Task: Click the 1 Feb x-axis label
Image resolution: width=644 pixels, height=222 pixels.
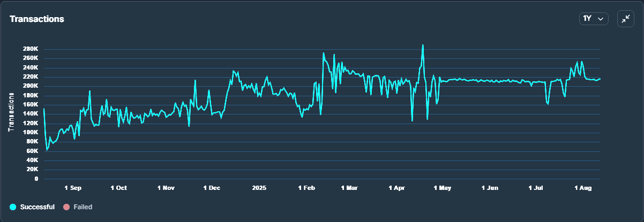Action: (306, 188)
